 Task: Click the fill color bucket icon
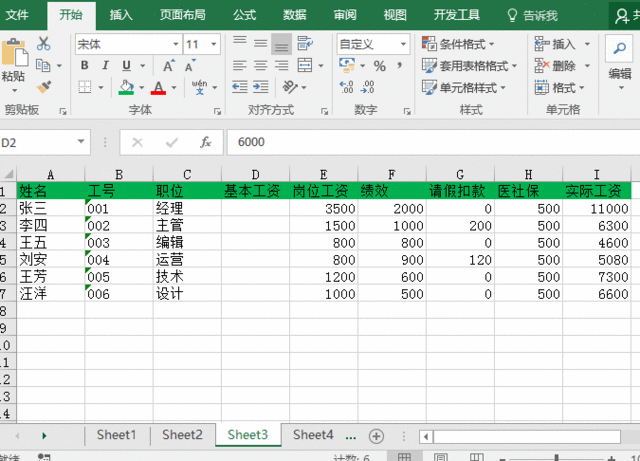point(126,88)
